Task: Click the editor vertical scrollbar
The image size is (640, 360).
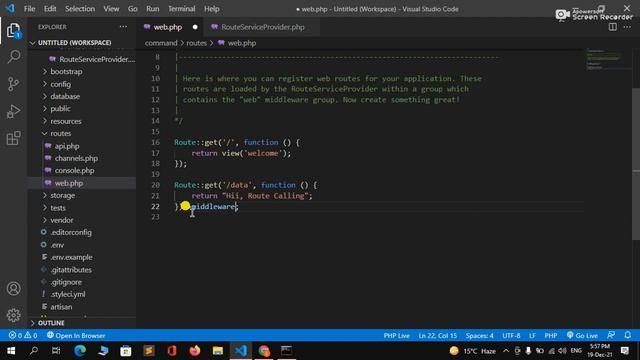Action: [636, 163]
